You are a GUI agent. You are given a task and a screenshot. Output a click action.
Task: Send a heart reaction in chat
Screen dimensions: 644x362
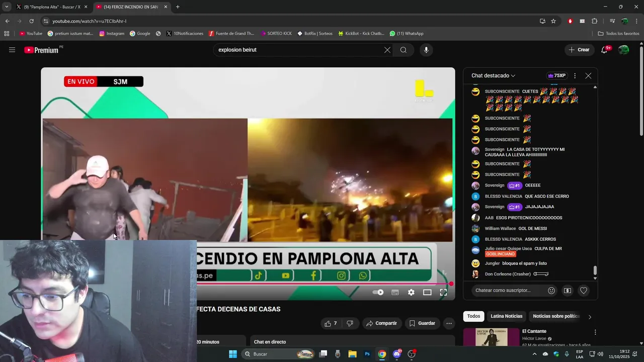pos(584,291)
